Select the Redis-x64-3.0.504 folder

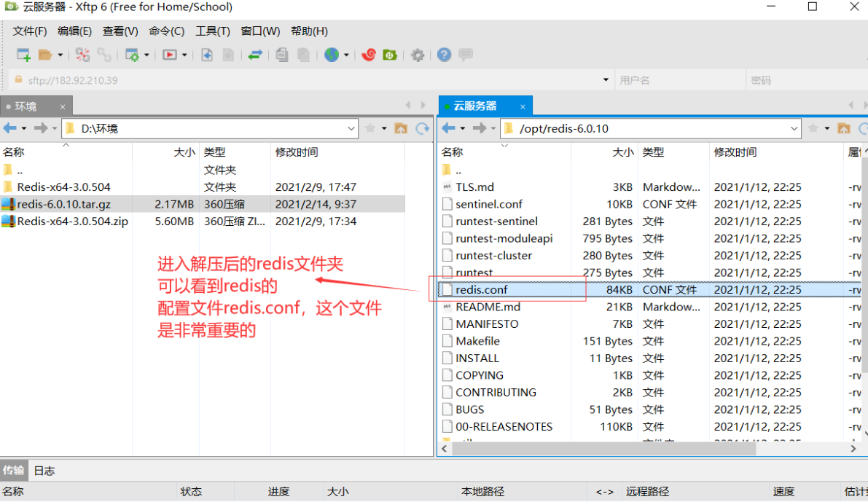pos(203,187)
